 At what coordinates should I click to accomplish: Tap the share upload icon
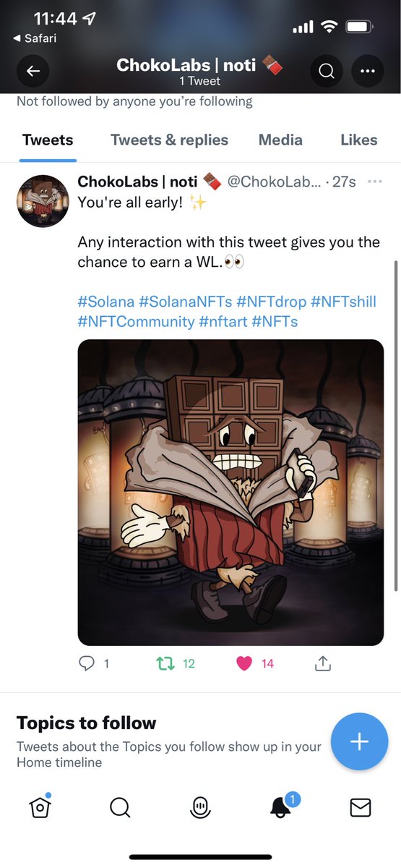pos(323,663)
